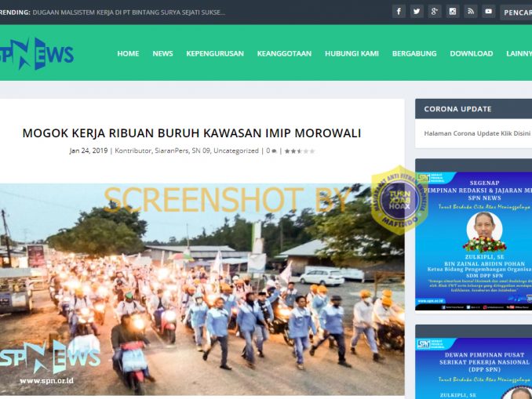Click the Kontributor category link
Viewport: 532px width, 399px height.
tap(133, 151)
